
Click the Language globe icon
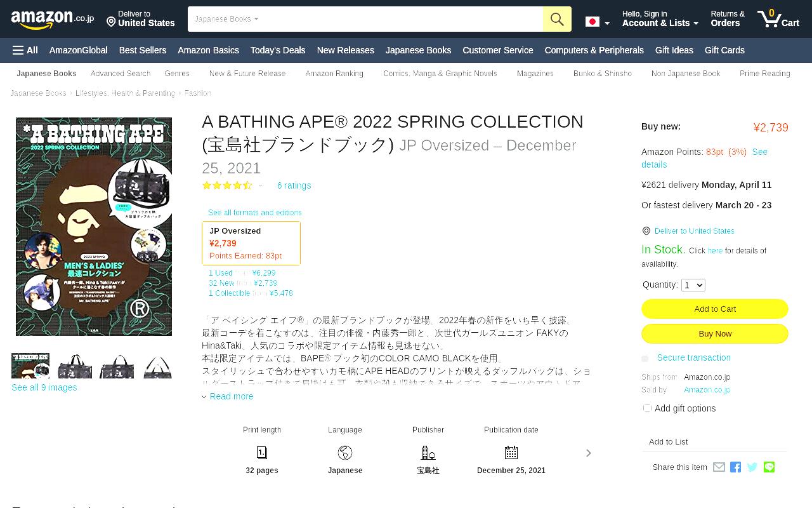[345, 453]
